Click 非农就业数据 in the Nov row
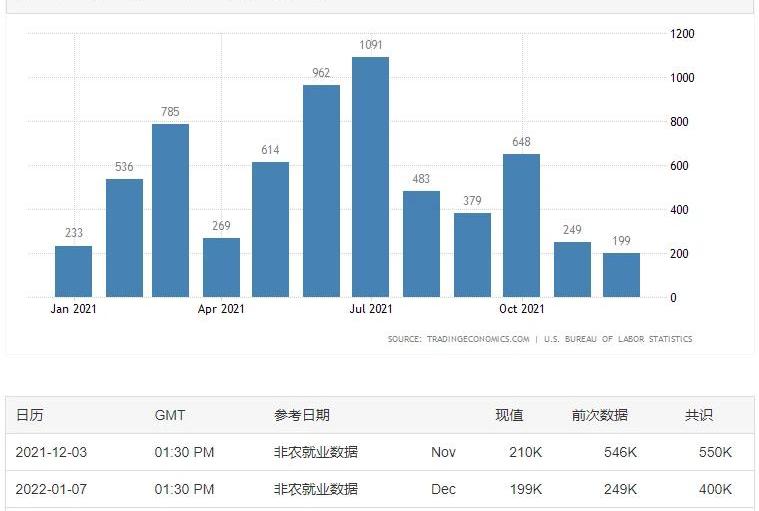Screen dimensions: 759x511 [x=315, y=452]
